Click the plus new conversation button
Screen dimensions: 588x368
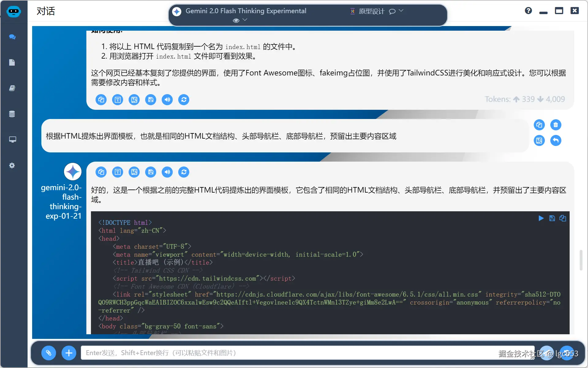click(69, 353)
